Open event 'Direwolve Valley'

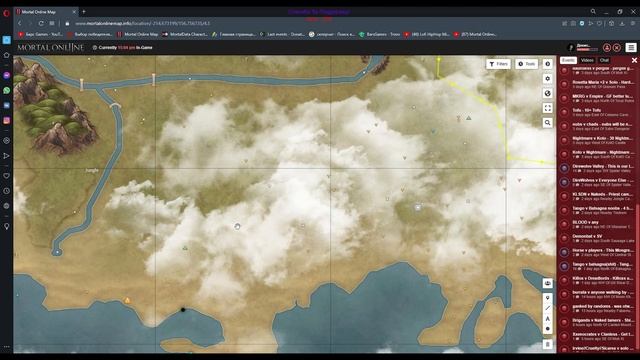point(597,168)
